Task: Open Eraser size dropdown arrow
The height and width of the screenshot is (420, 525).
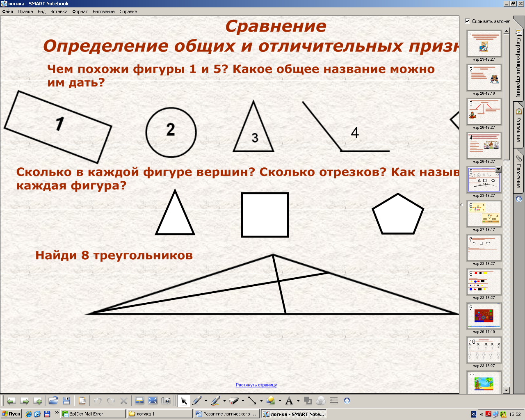Action: [x=243, y=401]
